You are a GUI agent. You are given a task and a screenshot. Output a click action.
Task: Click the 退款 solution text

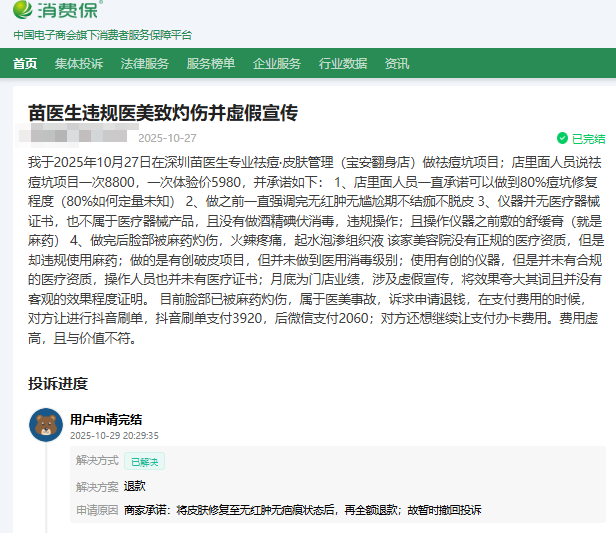click(x=135, y=486)
